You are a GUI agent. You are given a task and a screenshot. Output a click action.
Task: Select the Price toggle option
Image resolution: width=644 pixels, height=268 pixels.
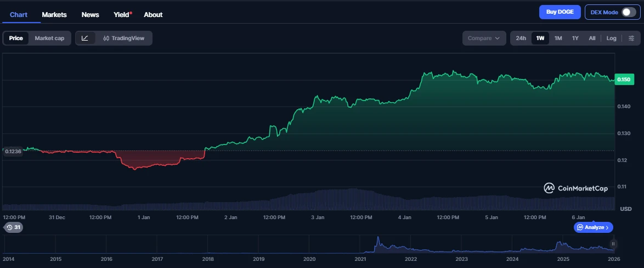pos(16,38)
